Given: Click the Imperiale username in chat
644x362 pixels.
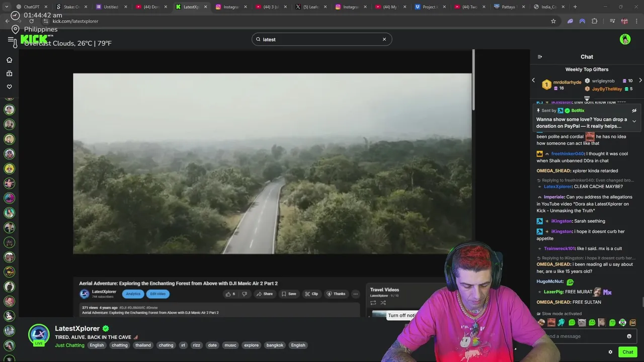Looking at the screenshot, I should (x=554, y=197).
